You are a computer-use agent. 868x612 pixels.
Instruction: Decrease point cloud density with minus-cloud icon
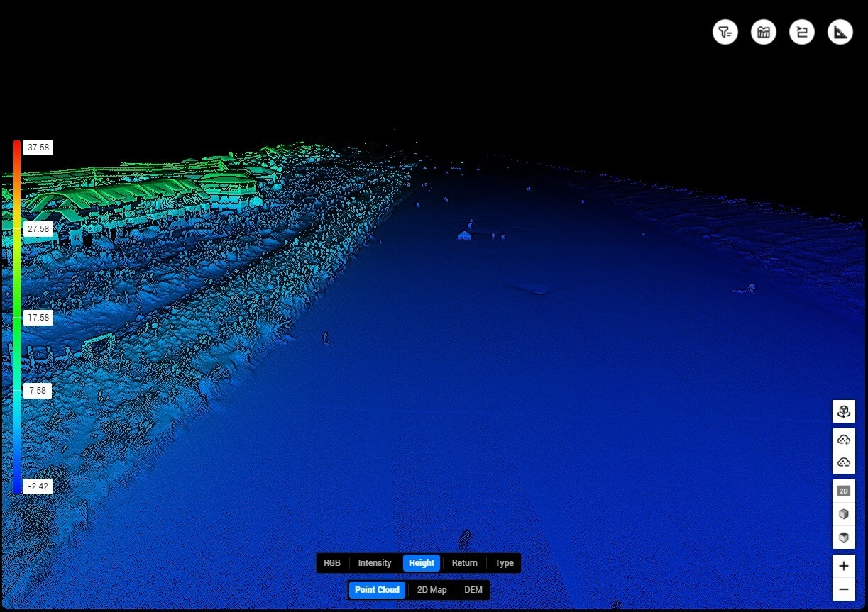tap(843, 462)
